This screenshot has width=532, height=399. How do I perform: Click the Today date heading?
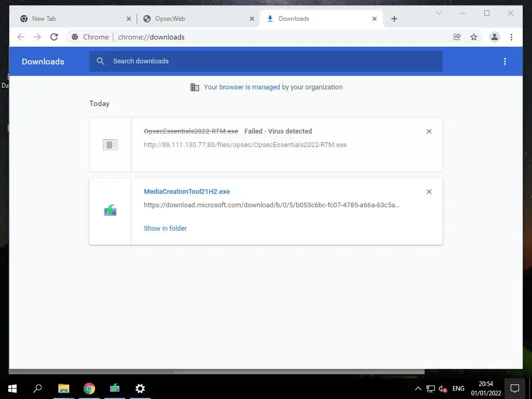99,103
